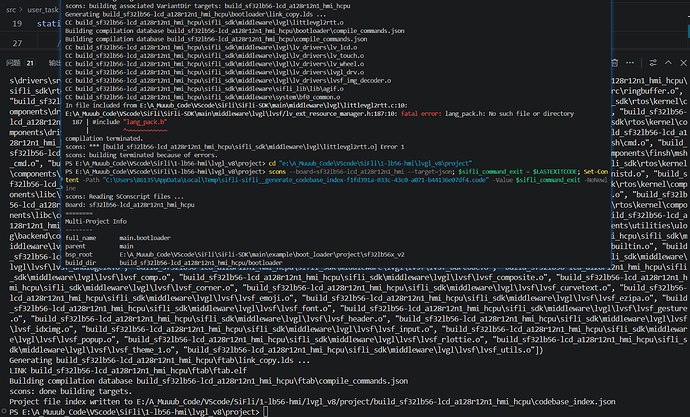Click 'scons: Reading SConscript files ...' line

tap(125, 197)
